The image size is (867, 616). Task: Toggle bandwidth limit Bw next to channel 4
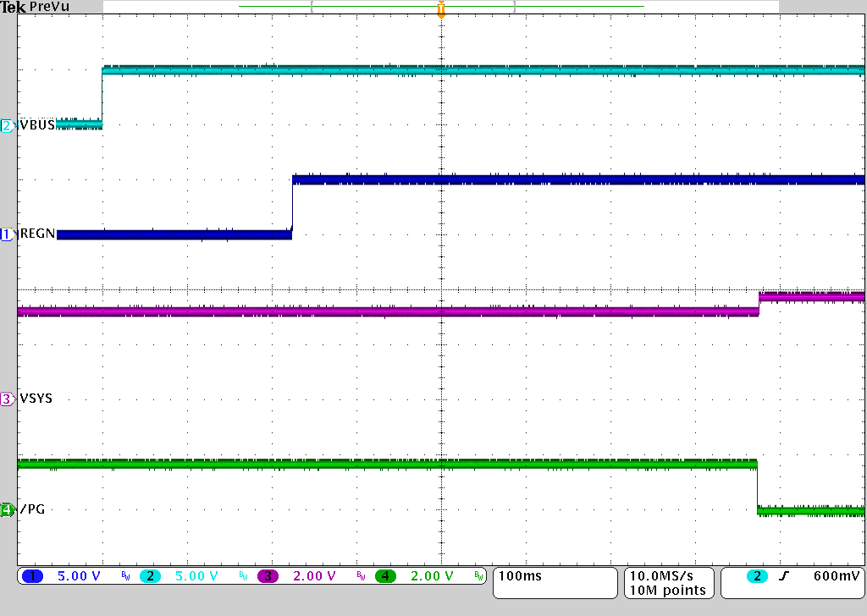click(480, 576)
